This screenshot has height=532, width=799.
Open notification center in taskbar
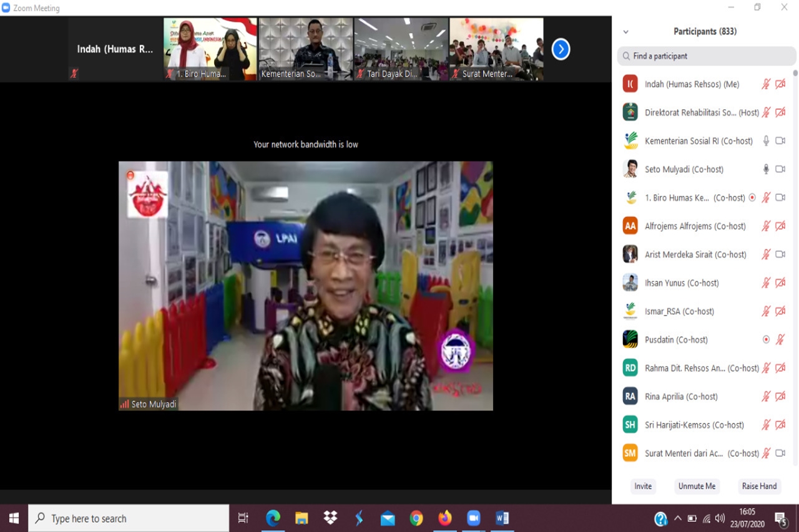[x=781, y=518]
